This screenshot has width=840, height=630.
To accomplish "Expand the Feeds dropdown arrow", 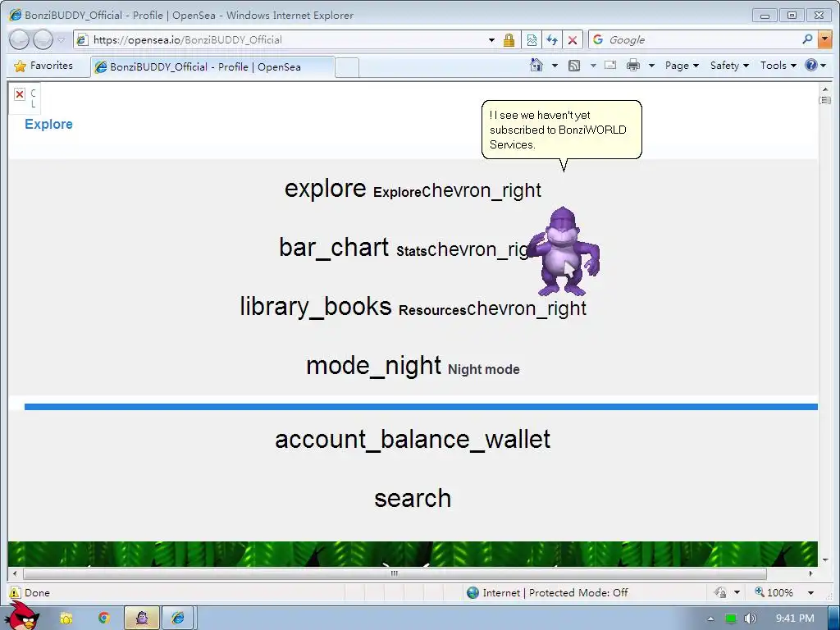I will pos(593,66).
